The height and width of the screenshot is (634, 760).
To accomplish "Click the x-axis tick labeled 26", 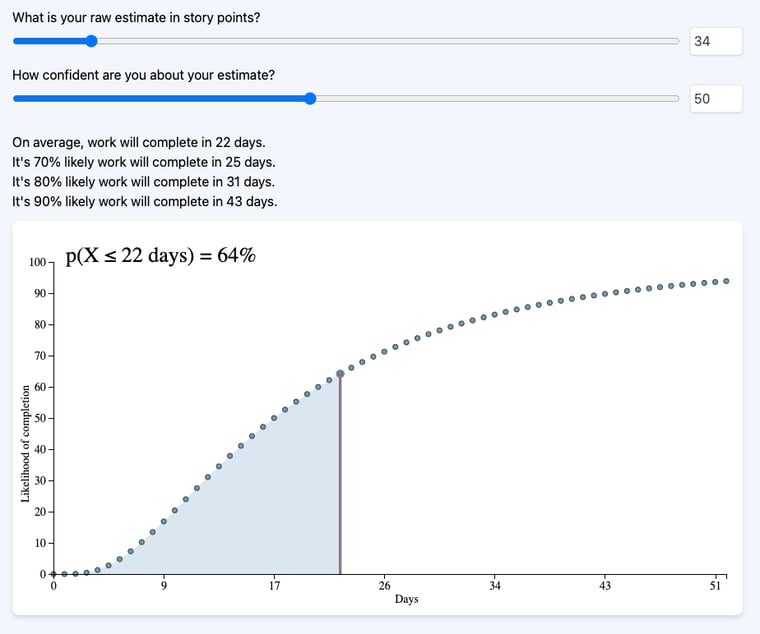I will pyautogui.click(x=384, y=586).
